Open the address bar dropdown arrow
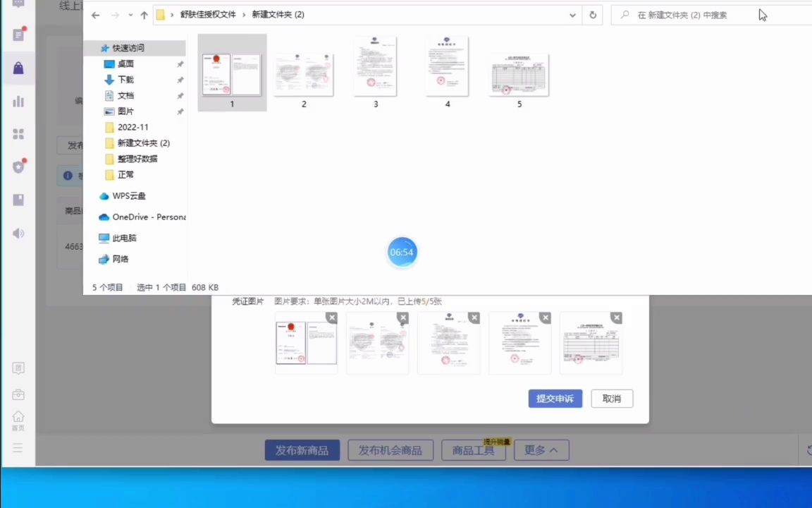This screenshot has height=508, width=812. click(572, 15)
